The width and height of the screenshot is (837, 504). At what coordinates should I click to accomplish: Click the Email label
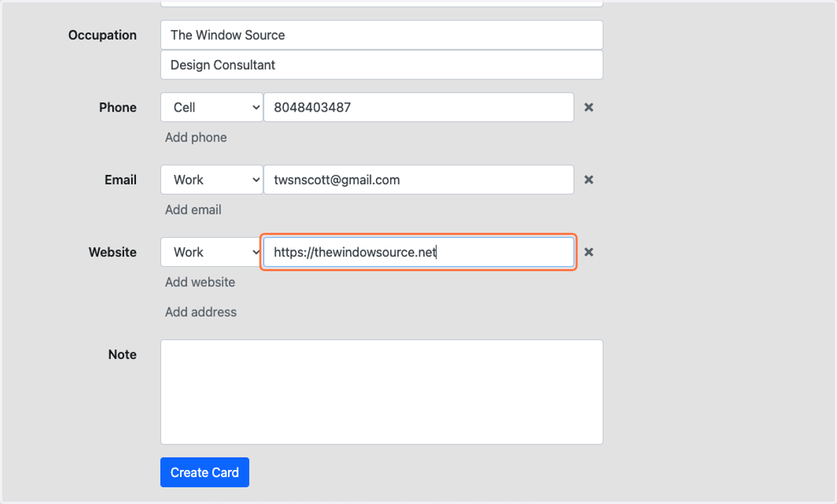tap(121, 180)
